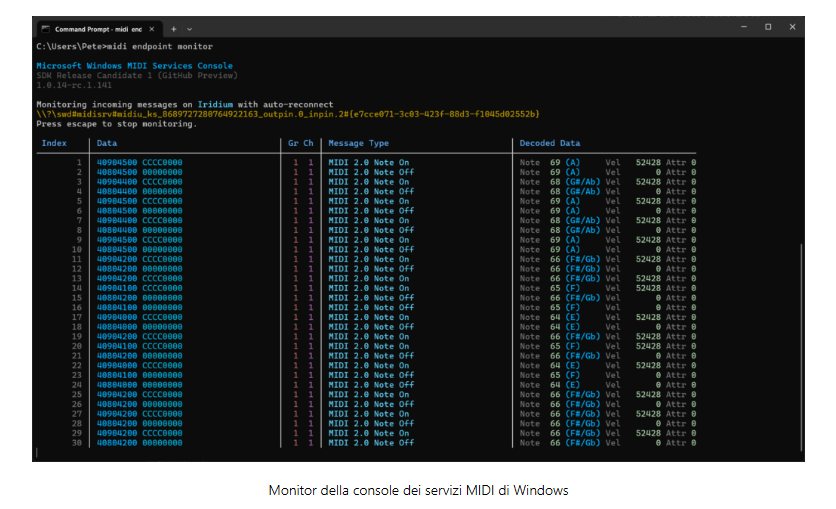This screenshot has height=509, width=836.
Task: Click the Iridium endpoint name
Action: [215, 104]
